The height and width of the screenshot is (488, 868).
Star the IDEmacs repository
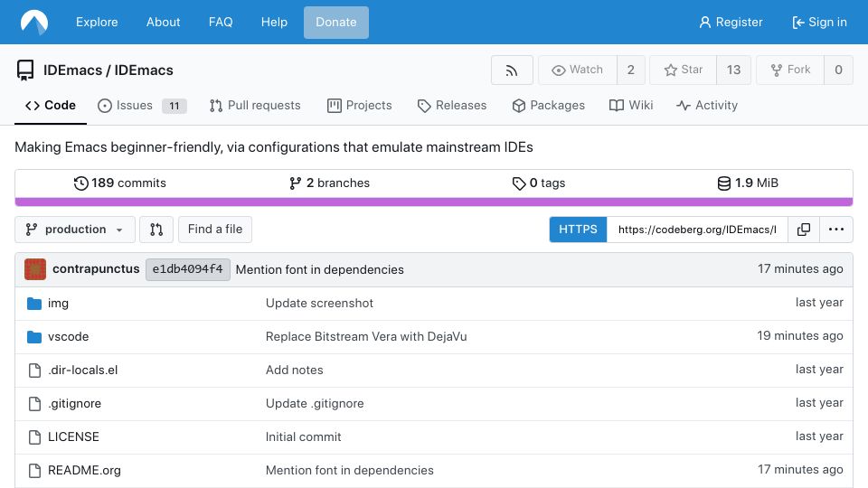click(x=684, y=70)
